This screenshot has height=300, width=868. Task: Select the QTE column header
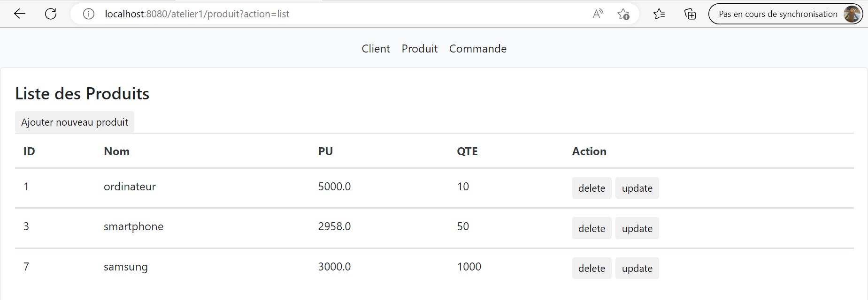click(x=467, y=151)
